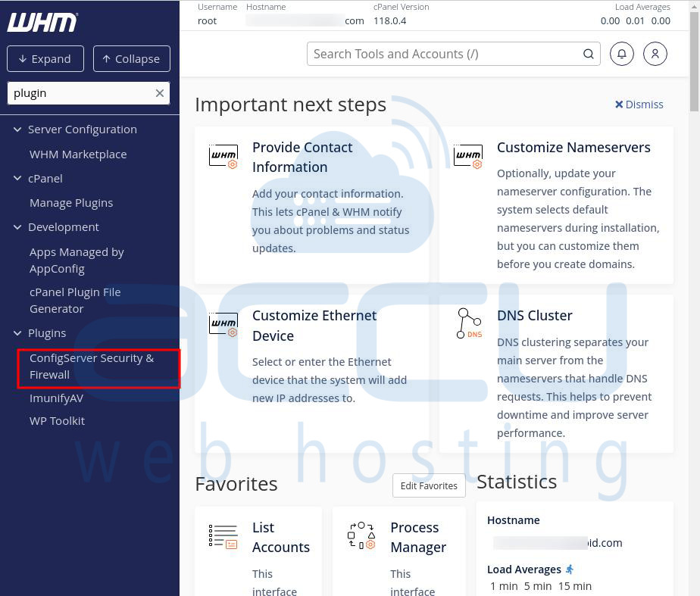Screen dimensions: 700x596
Task: Collapse the Server Configuration section chevron
Action: pos(17,129)
